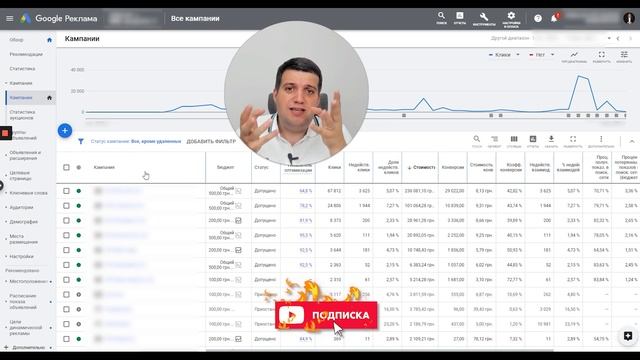Viewport: 640px width, 360px height.
Task: Expand Ключевые слова in the sidebar
Action: (28, 193)
